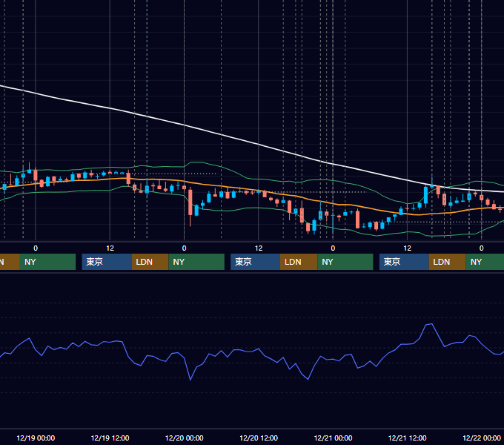The image size is (504, 445).
Task: Click the 12 hour marker above 12/19 12:00
Action: click(110, 248)
